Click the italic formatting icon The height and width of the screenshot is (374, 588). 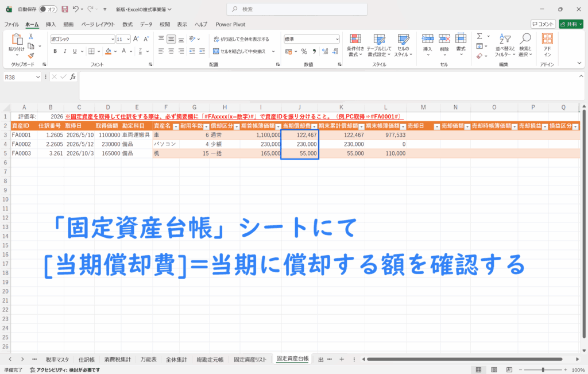tap(65, 51)
